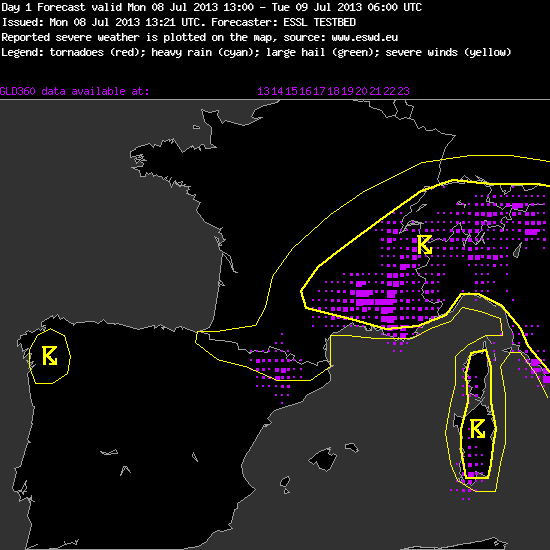This screenshot has height=550, width=550.
Task: Click the lightning symbol near Switzerland
Action: [424, 244]
